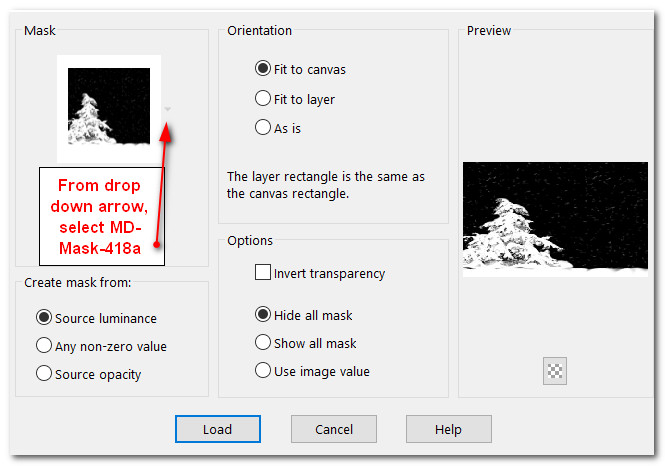
Task: Select the Fit to layer option
Action: click(264, 99)
